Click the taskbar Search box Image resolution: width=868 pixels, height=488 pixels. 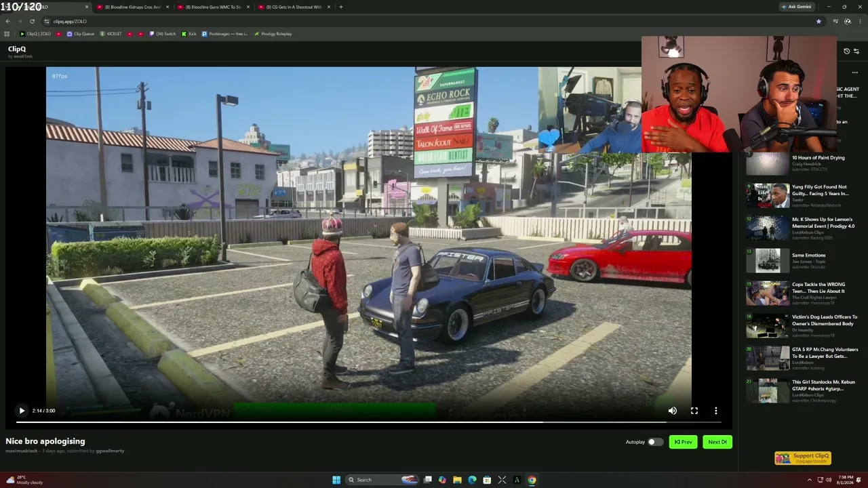380,480
